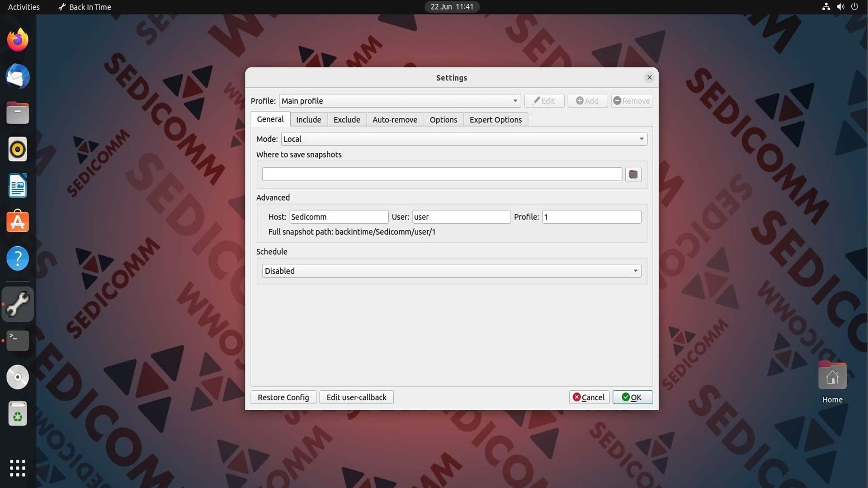
Task: Open the Auto-remove tab
Action: [395, 120]
